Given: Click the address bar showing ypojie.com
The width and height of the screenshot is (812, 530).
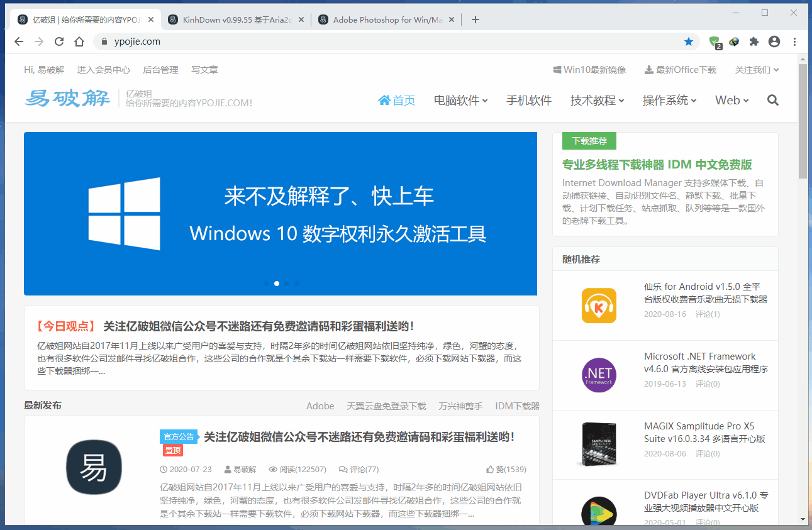Looking at the screenshot, I should (x=396, y=41).
